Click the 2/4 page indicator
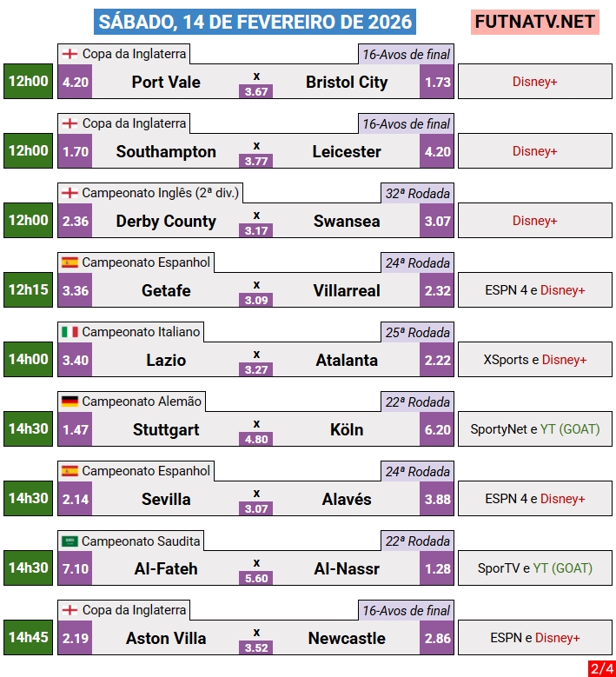 point(600,668)
